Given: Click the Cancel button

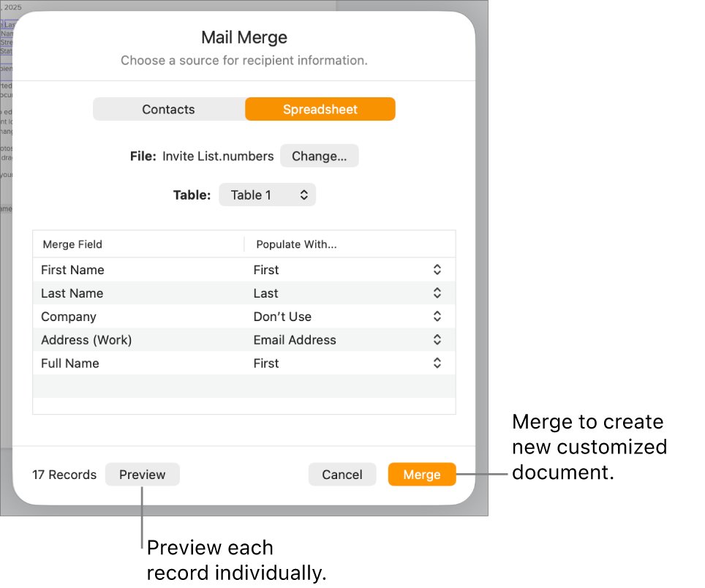Looking at the screenshot, I should (x=342, y=474).
